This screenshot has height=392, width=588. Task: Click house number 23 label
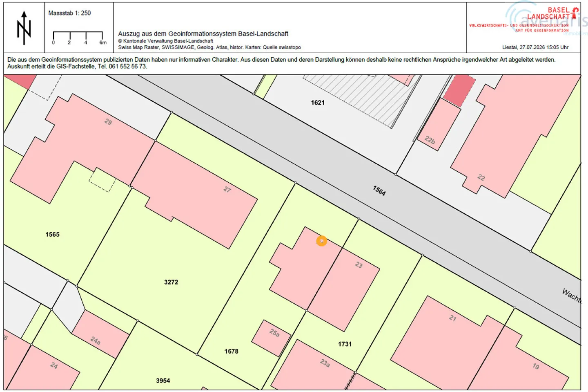point(359,265)
